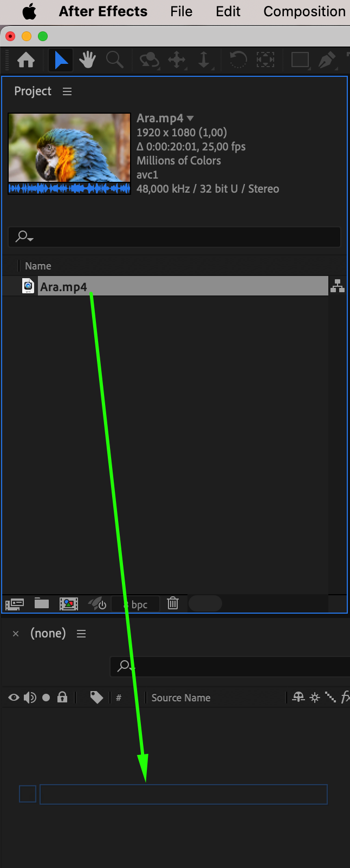Open the Composition menu
350x868 pixels.
point(304,11)
